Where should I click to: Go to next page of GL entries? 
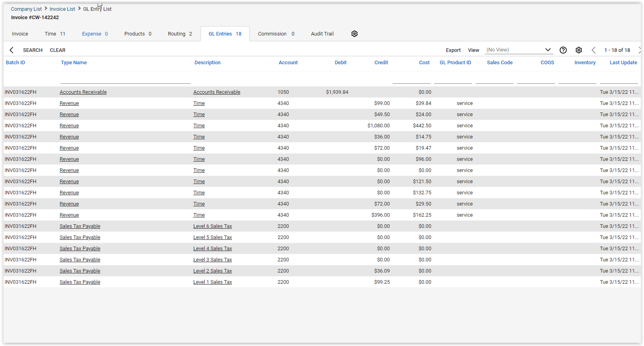click(x=639, y=50)
